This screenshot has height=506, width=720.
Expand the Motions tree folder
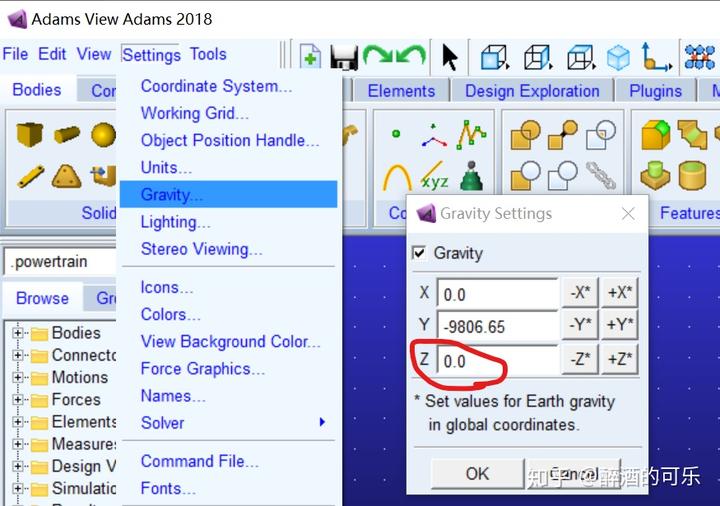pos(17,377)
